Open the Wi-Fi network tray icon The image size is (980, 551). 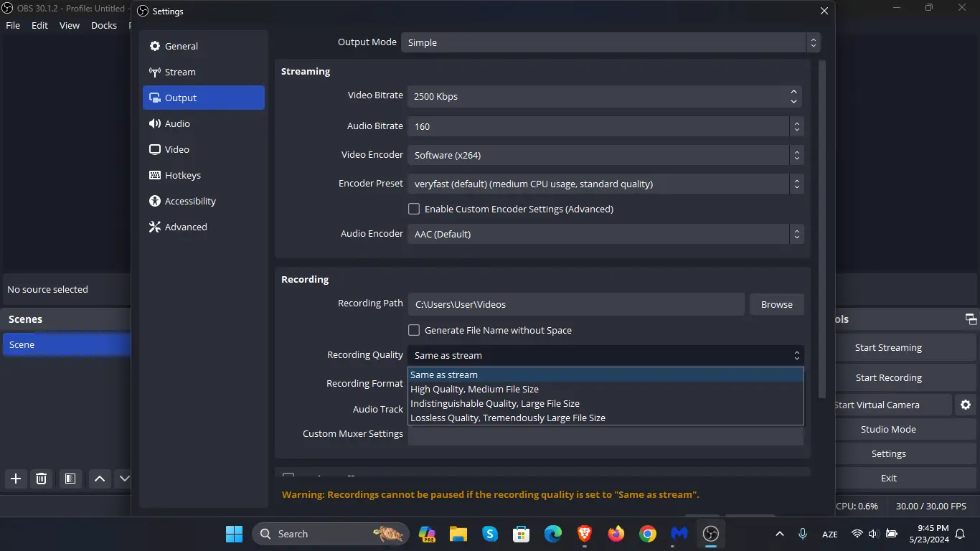[x=857, y=534]
